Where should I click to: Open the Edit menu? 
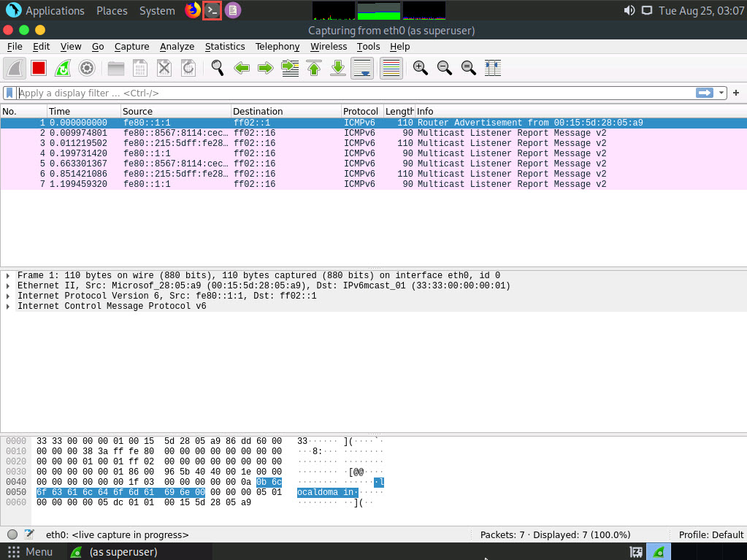(41, 46)
